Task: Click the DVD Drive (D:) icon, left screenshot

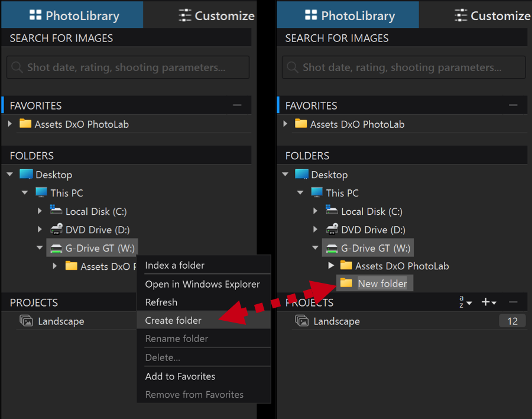Action: 56,229
